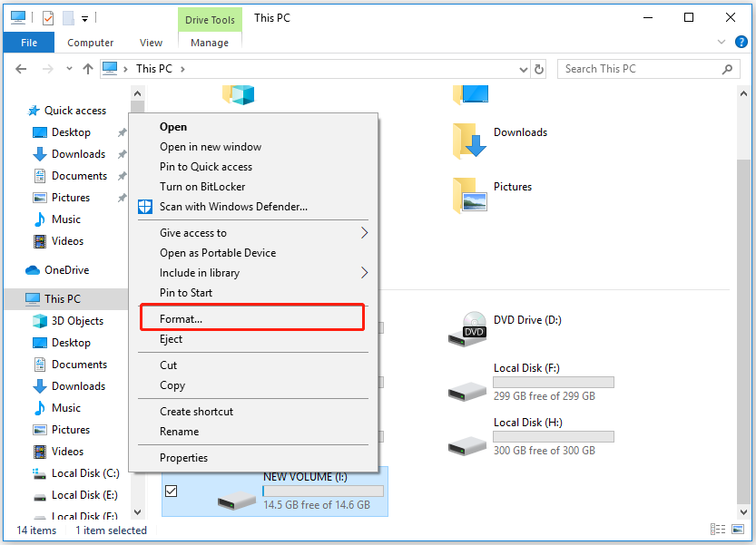Toggle the NEW VOLUME (I:) checkbox
The image size is (756, 545).
(172, 491)
